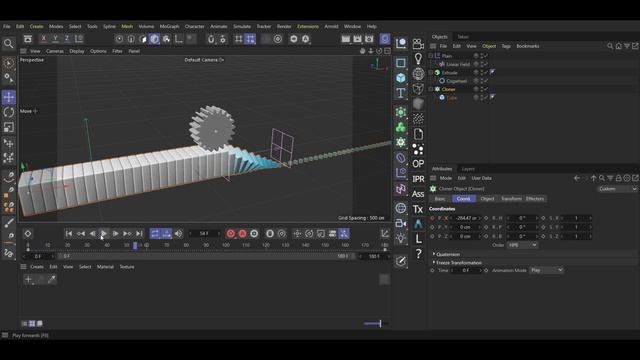
Task: Open the Layers tab
Action: (468, 169)
